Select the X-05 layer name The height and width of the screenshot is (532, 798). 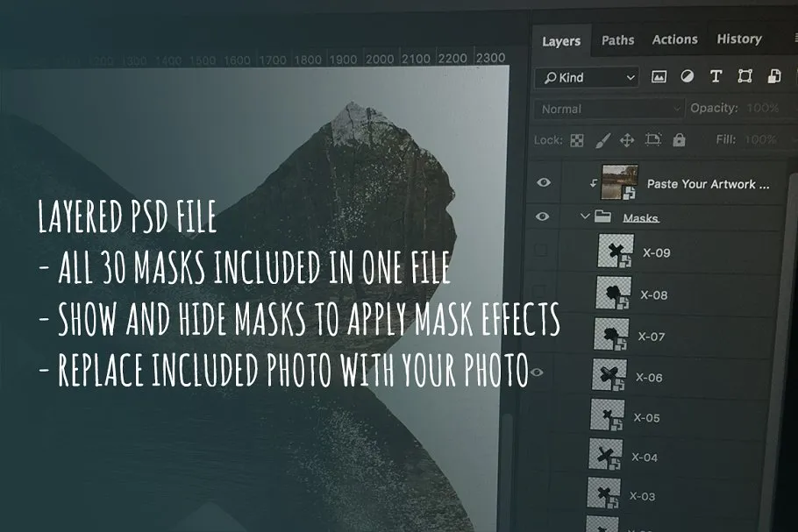pos(646,417)
